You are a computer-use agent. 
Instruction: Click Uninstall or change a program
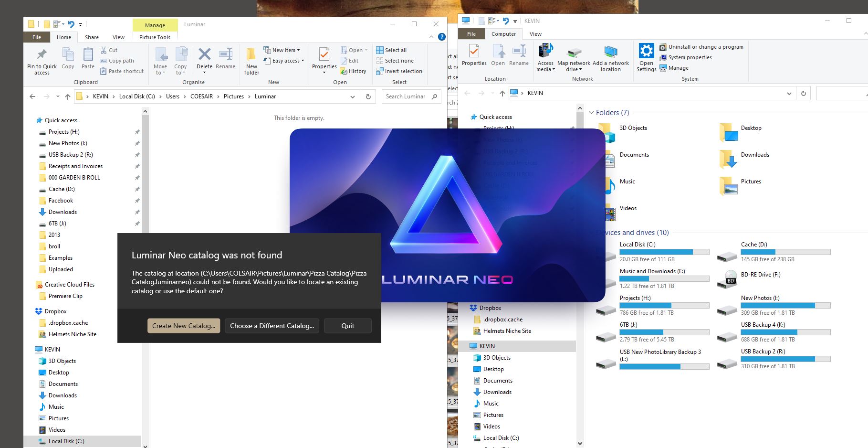coord(701,47)
